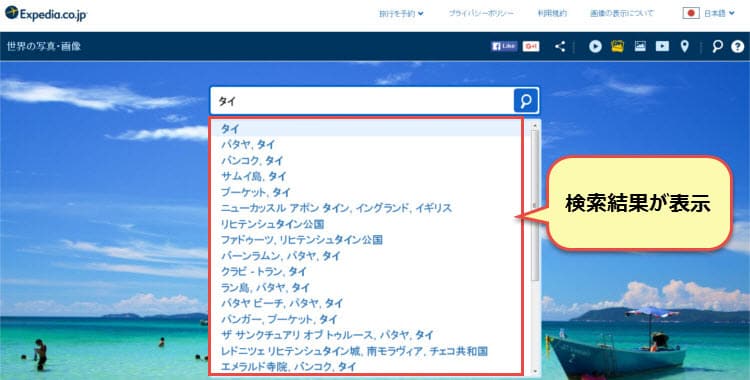Click the Expedia.co.jp logo
Image resolution: width=750 pixels, height=380 pixels.
[46, 13]
